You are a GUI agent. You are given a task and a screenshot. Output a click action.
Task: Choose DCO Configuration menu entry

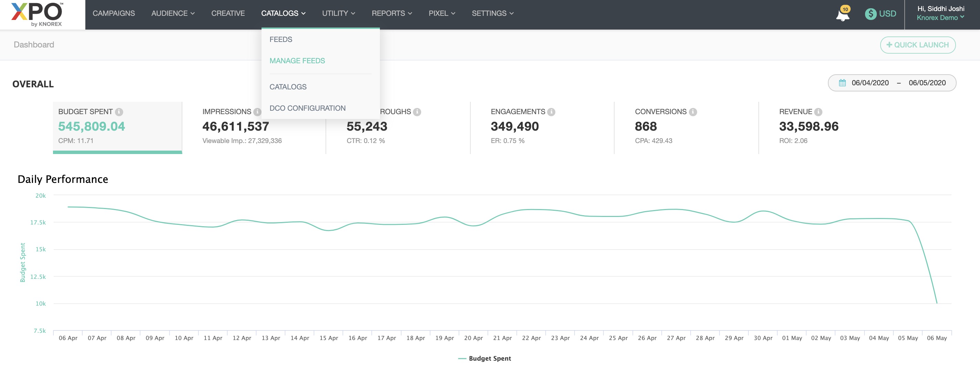307,108
